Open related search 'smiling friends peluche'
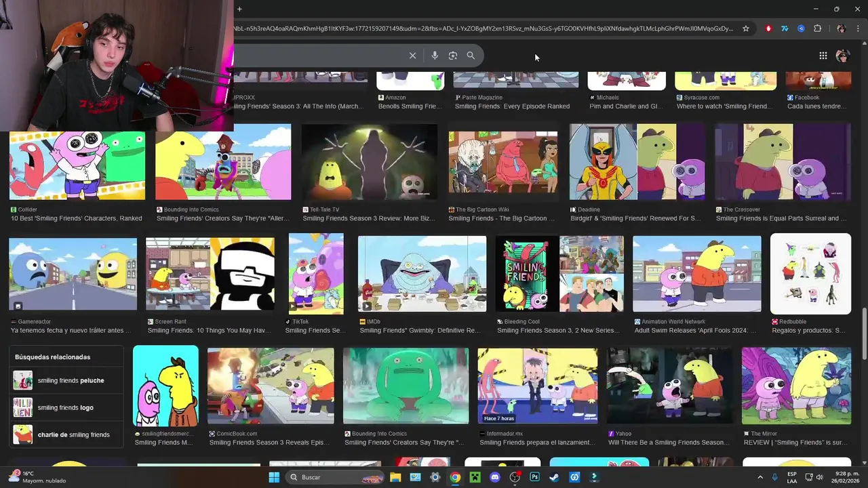 tap(67, 380)
